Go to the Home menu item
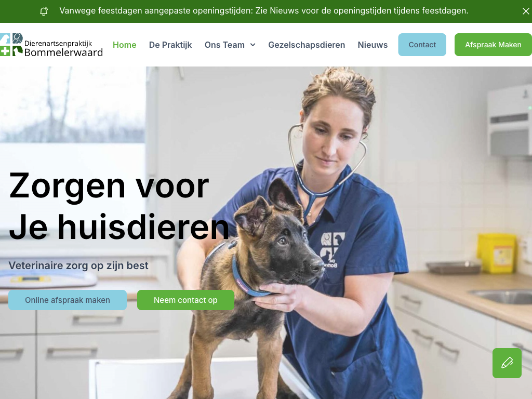The height and width of the screenshot is (399, 532). (x=125, y=45)
